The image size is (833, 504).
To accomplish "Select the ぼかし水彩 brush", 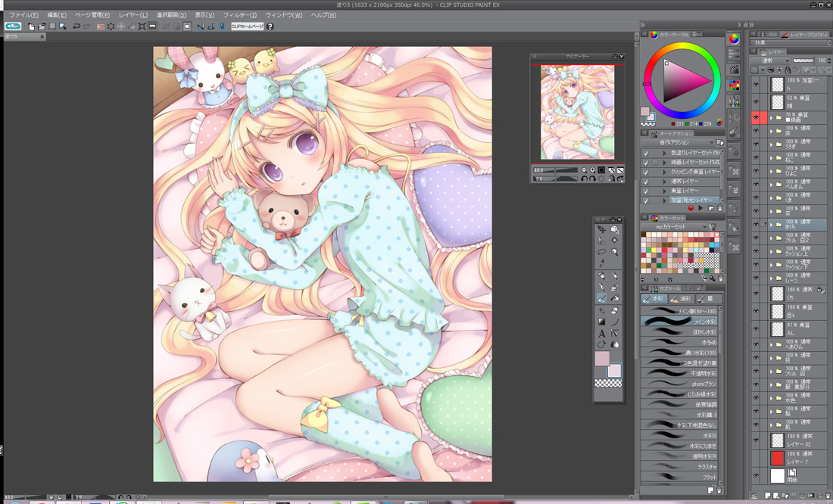I will [x=679, y=332].
